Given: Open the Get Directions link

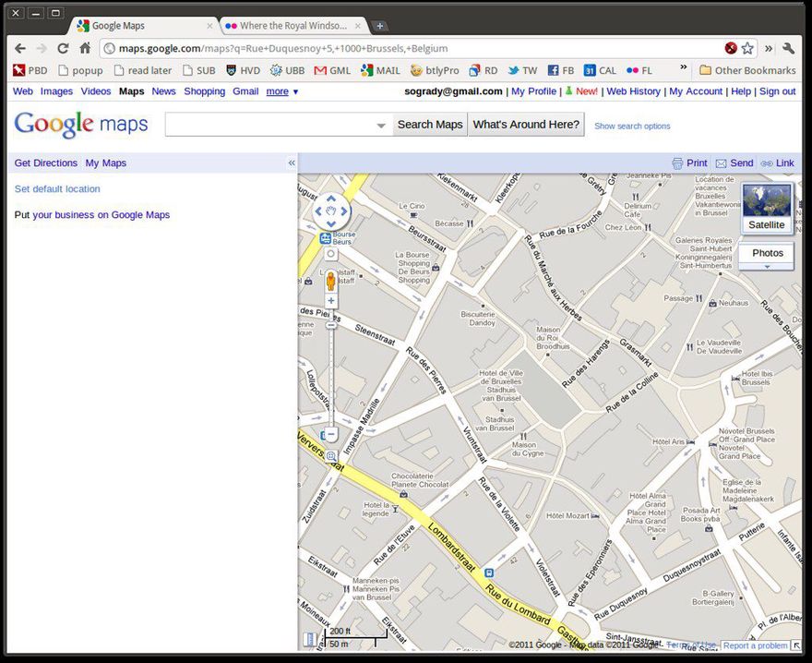Looking at the screenshot, I should [46, 163].
